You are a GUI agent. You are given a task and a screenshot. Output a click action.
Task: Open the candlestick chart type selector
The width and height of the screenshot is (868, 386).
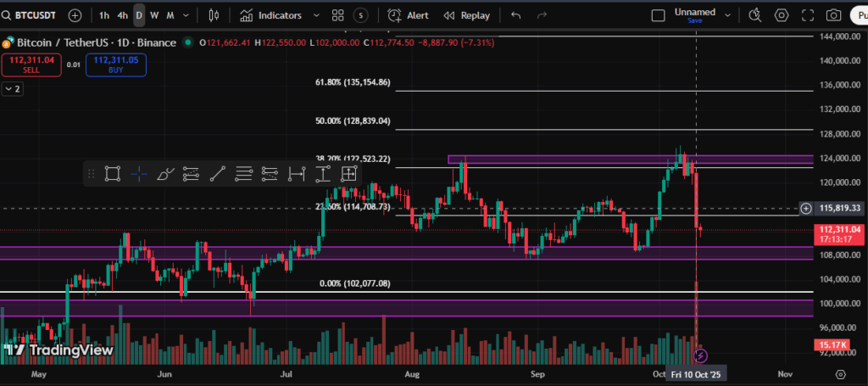coord(214,15)
